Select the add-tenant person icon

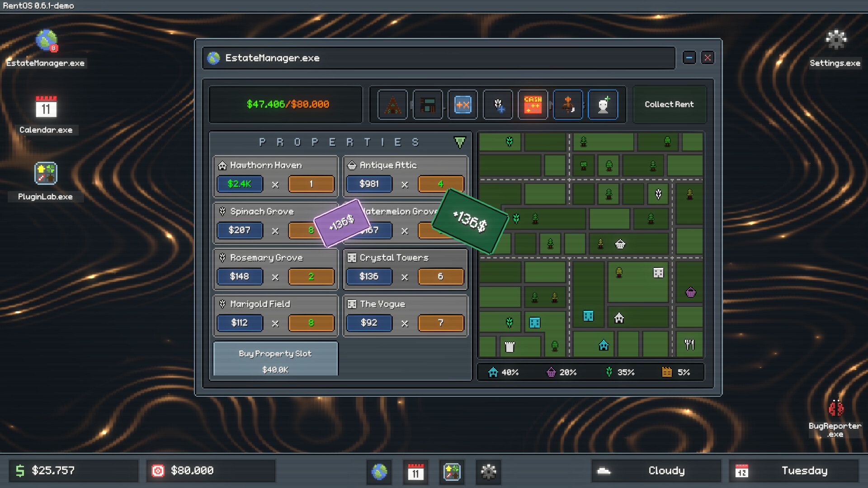pos(603,104)
